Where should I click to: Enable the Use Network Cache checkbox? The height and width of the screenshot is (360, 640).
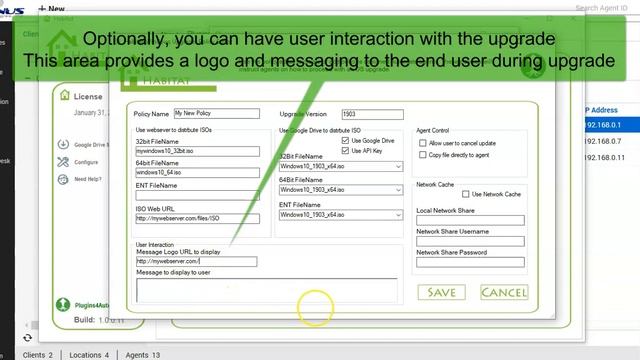pos(465,194)
